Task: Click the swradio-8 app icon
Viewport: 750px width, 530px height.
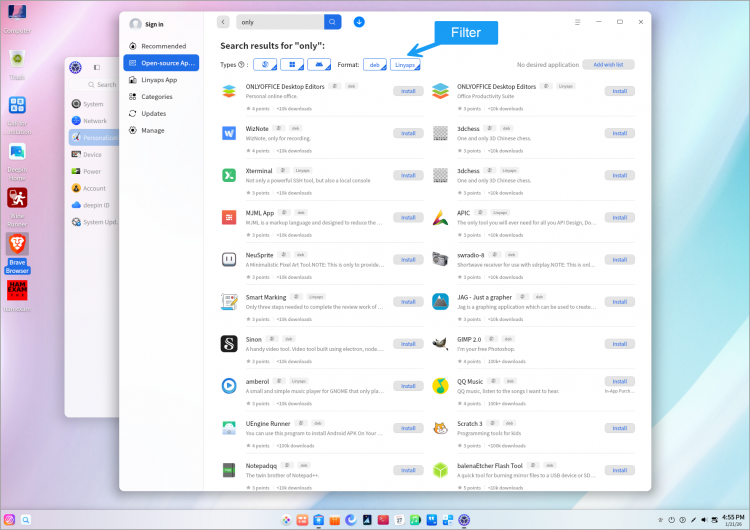Action: tap(441, 259)
